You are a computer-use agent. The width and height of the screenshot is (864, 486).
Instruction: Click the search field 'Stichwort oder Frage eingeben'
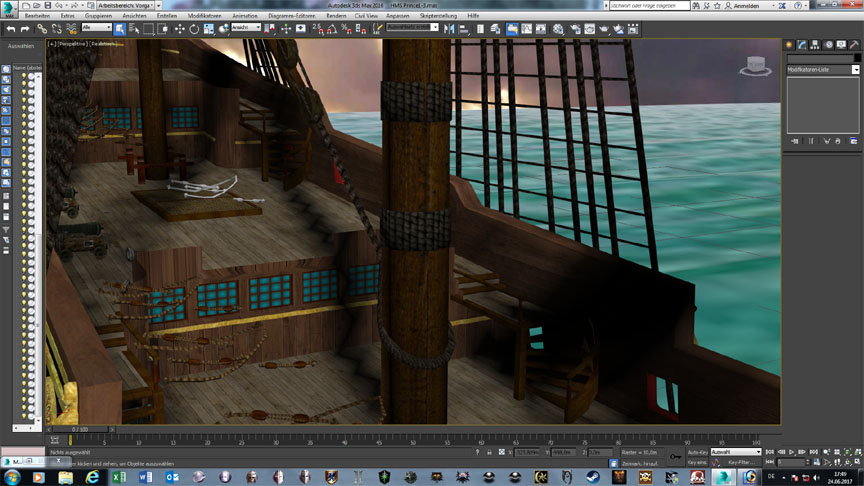pos(650,6)
